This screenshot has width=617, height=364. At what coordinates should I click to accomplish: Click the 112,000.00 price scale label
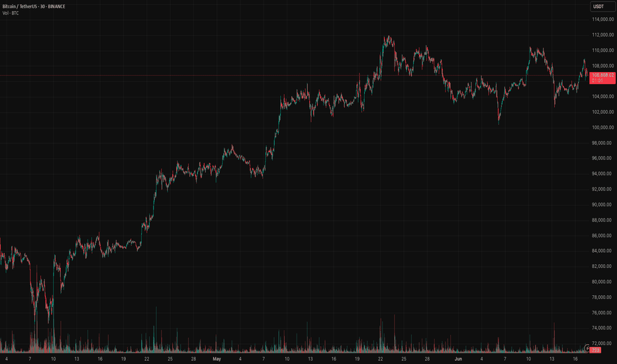pos(602,35)
